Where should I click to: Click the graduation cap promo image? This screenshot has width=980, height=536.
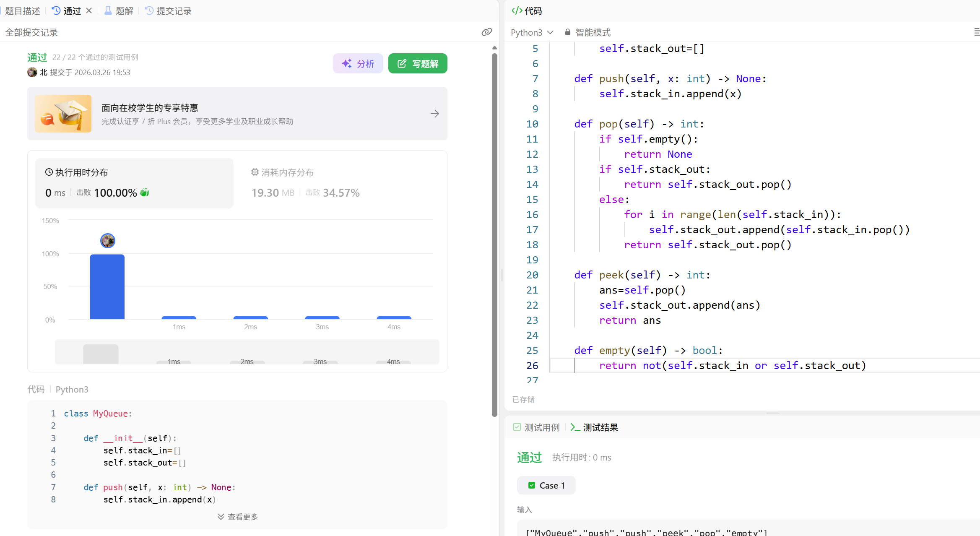tap(63, 114)
